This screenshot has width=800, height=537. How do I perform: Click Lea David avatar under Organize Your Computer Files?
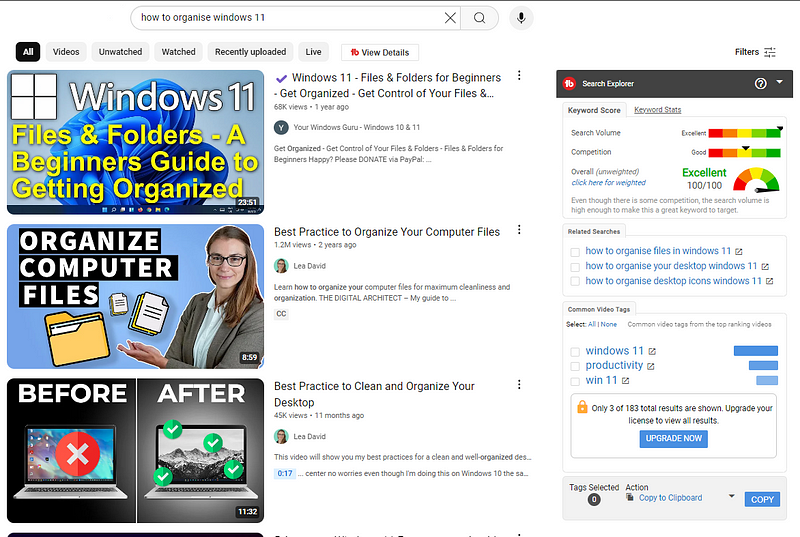click(x=281, y=266)
